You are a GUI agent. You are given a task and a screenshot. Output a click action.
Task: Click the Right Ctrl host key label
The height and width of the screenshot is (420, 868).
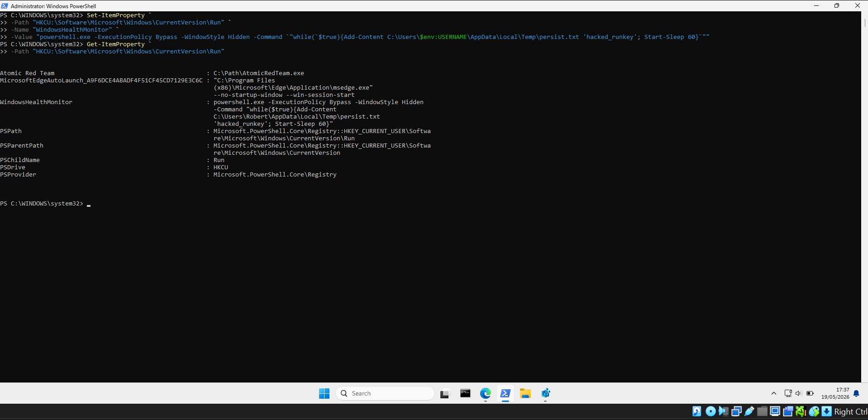point(851,412)
